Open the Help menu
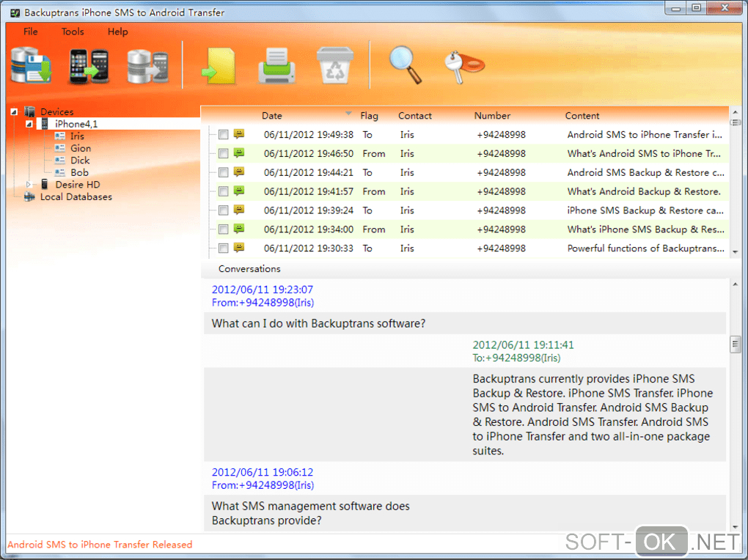 (x=117, y=32)
